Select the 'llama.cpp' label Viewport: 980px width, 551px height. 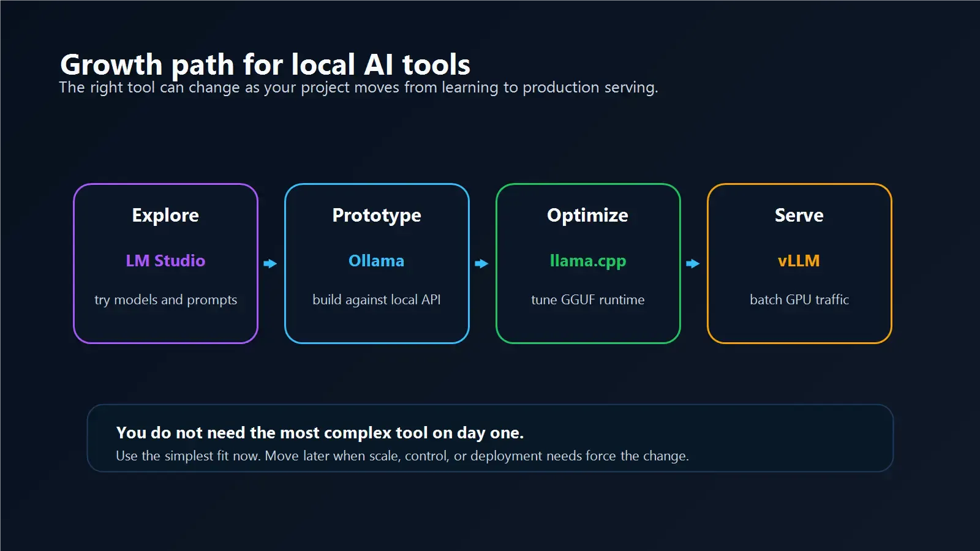point(588,261)
